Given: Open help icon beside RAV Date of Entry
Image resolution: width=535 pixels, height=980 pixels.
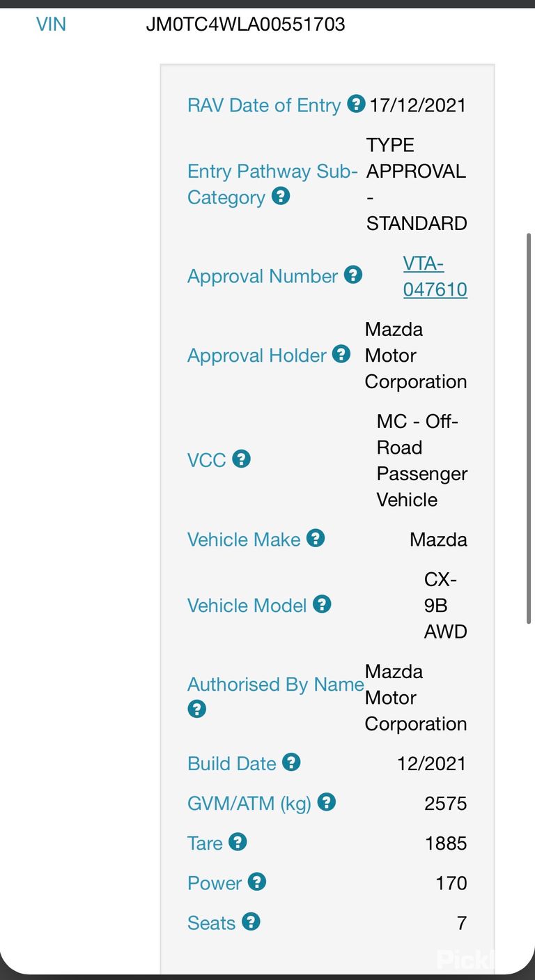Looking at the screenshot, I should [356, 104].
